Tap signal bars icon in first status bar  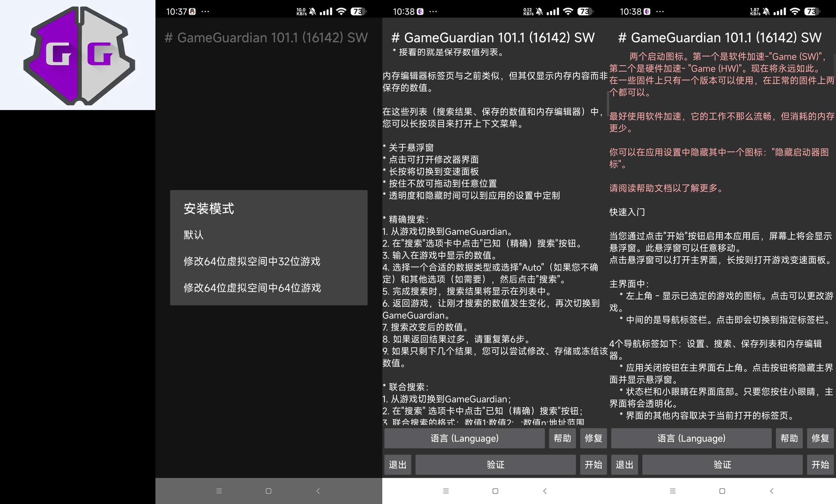(326, 12)
